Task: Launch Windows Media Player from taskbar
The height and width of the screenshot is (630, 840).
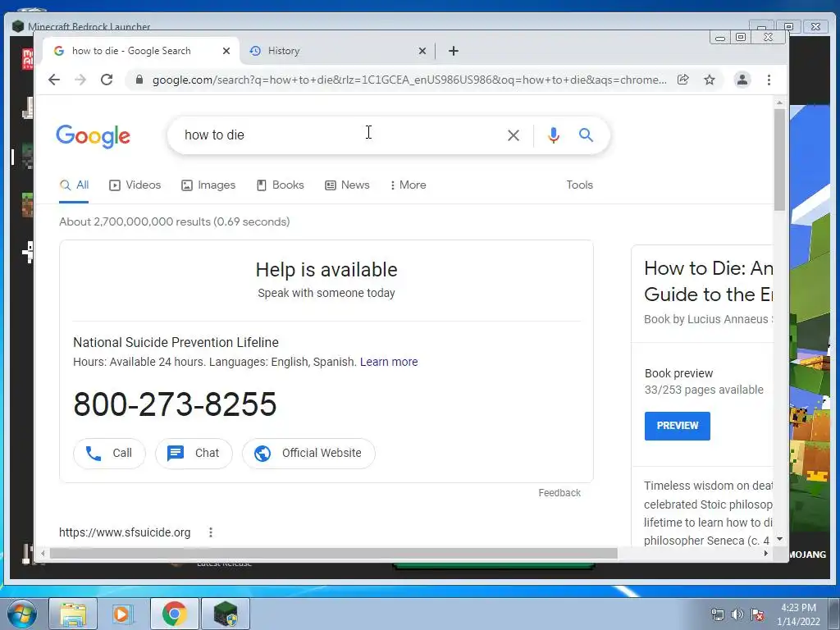Action: tap(121, 614)
